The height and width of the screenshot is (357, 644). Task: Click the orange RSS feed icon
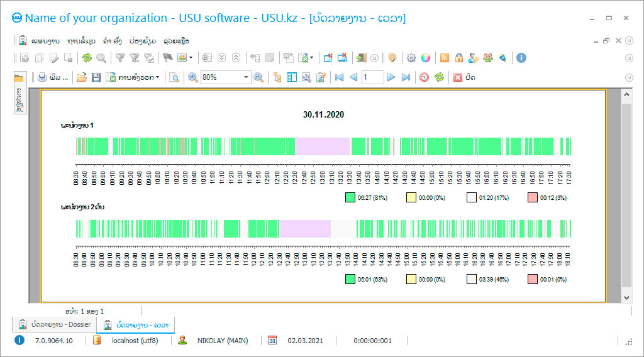[x=445, y=58]
